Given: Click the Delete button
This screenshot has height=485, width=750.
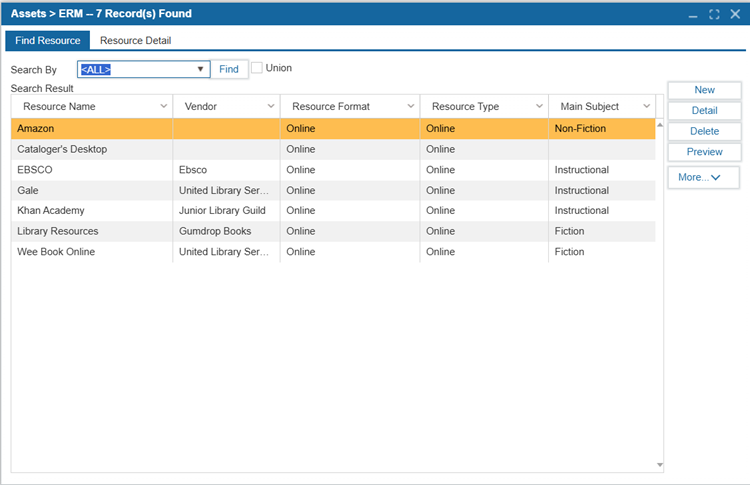Looking at the screenshot, I should [704, 131].
